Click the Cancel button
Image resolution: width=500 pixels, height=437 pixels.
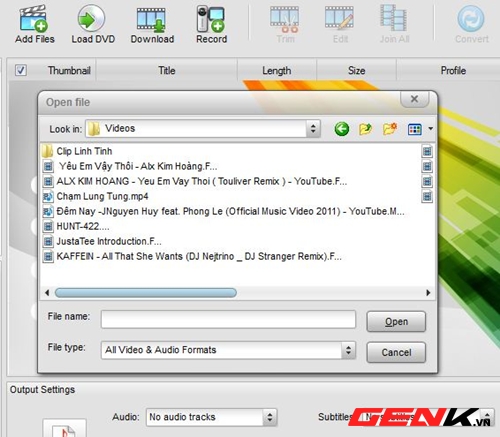click(x=396, y=352)
